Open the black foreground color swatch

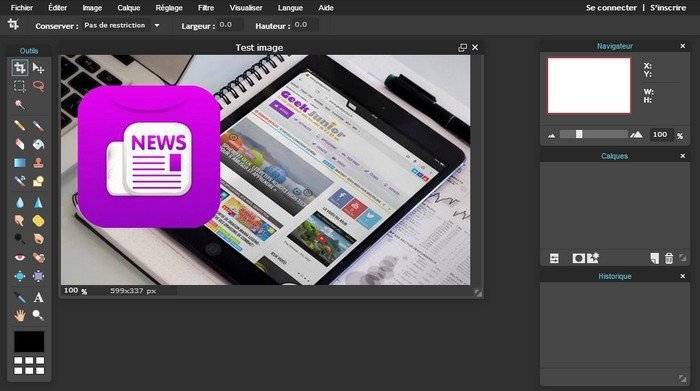point(29,341)
